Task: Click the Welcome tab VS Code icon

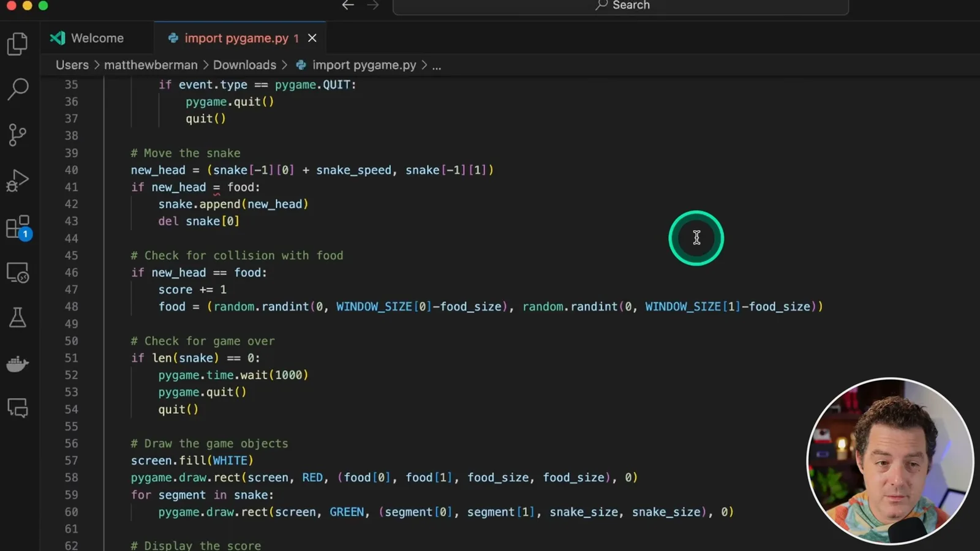Action: pyautogui.click(x=58, y=38)
